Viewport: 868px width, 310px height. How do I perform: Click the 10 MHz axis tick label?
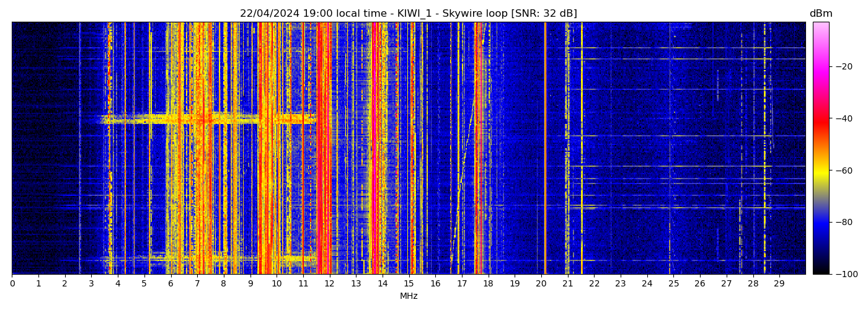click(x=277, y=284)
